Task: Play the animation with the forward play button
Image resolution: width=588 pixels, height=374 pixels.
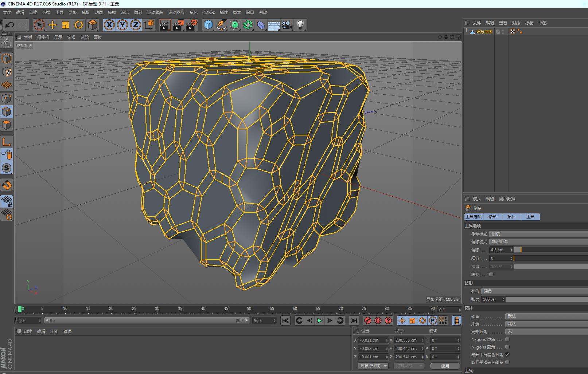Action: pos(319,320)
